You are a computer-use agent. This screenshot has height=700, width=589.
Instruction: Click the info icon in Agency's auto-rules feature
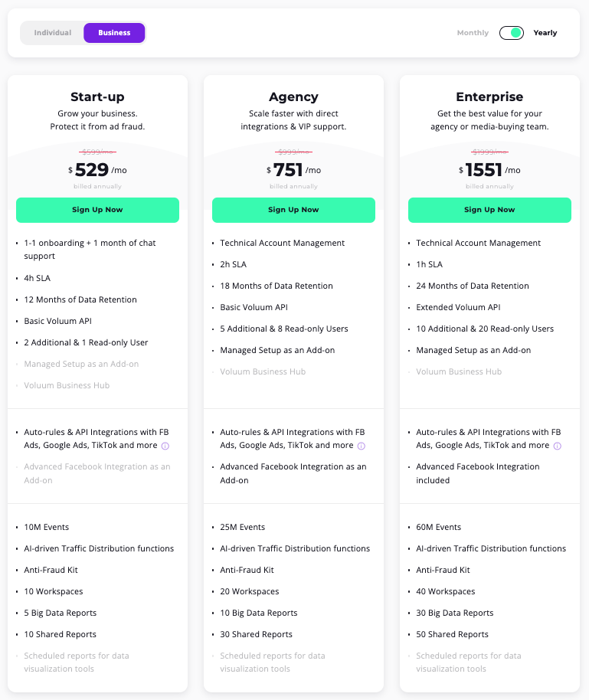pyautogui.click(x=360, y=445)
